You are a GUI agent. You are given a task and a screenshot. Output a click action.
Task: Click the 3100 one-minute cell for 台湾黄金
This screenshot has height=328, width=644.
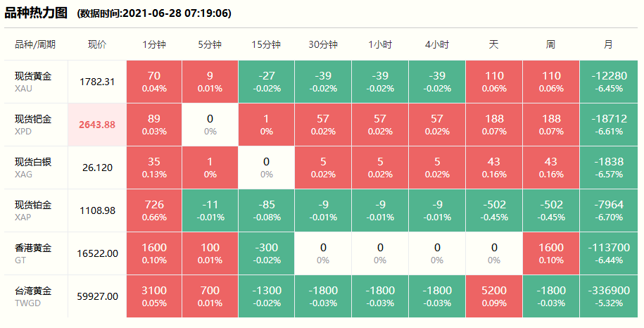pyautogui.click(x=154, y=296)
